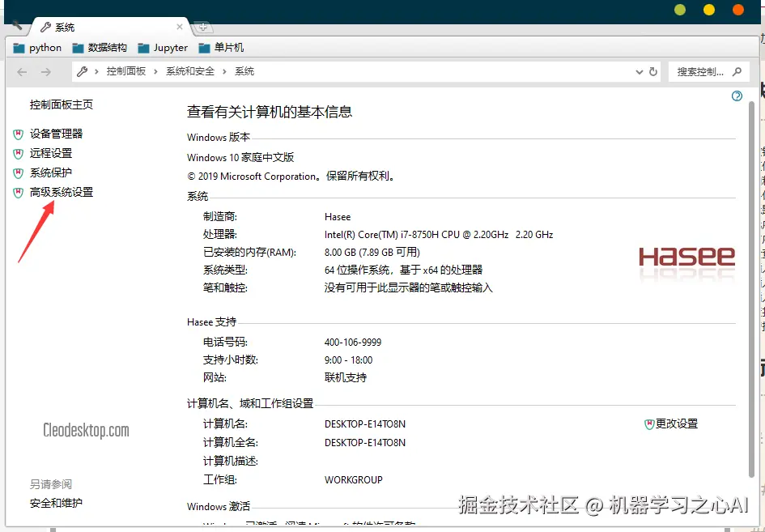
Task: Refresh the control panel page
Action: (653, 72)
